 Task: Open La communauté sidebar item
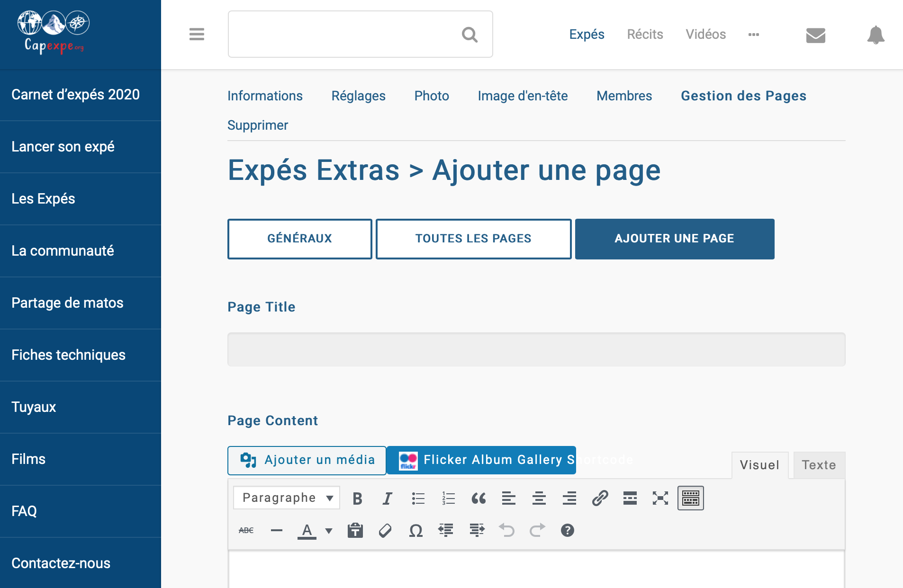click(81, 251)
